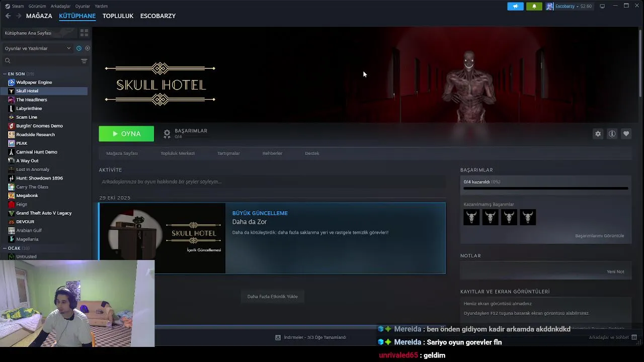Select Scam Line game entry

click(x=27, y=117)
